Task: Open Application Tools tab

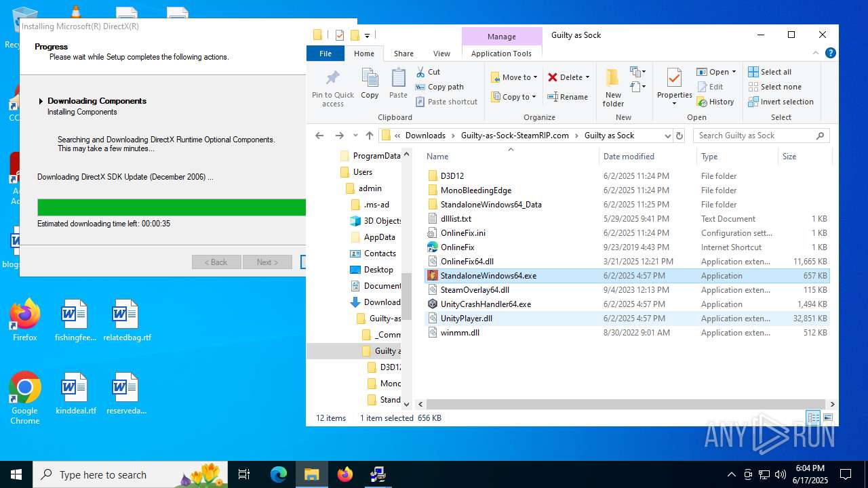Action: tap(502, 54)
